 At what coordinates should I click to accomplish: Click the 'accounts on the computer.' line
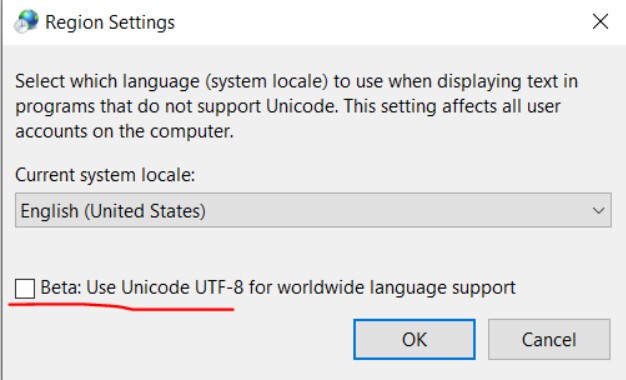tap(124, 131)
